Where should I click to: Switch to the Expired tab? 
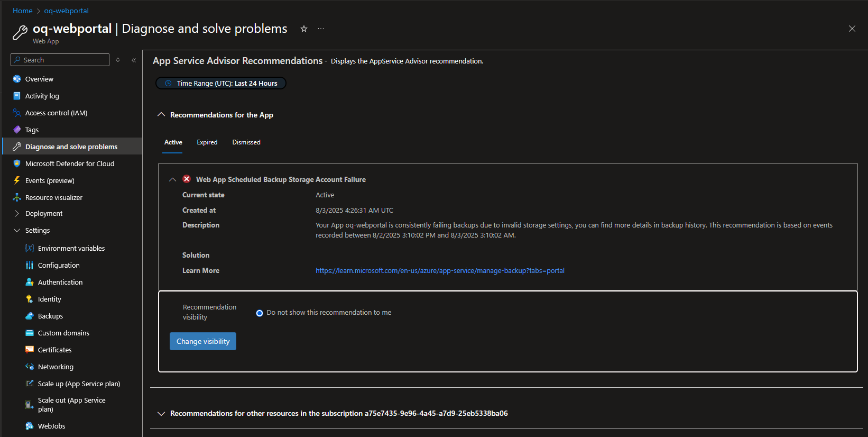[x=207, y=142]
